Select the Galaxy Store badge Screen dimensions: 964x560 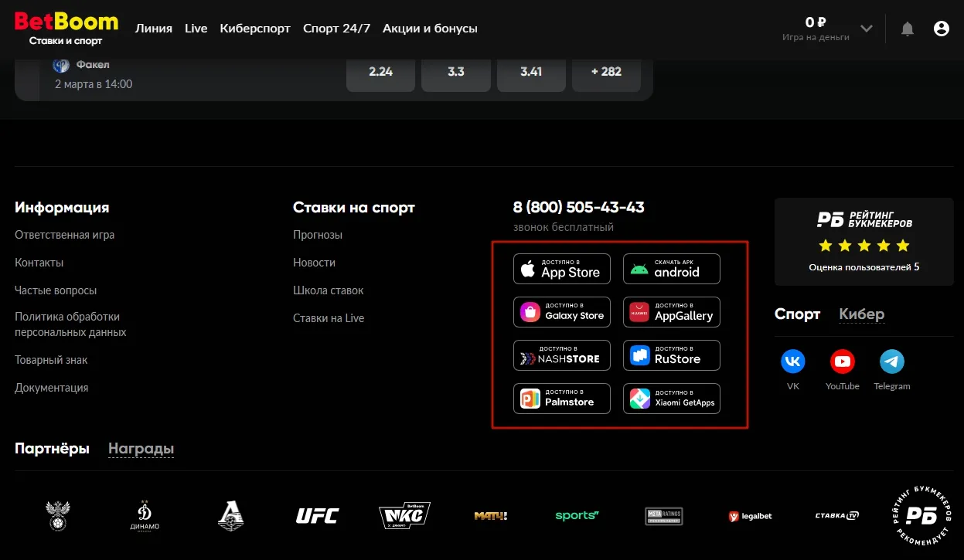click(x=561, y=311)
